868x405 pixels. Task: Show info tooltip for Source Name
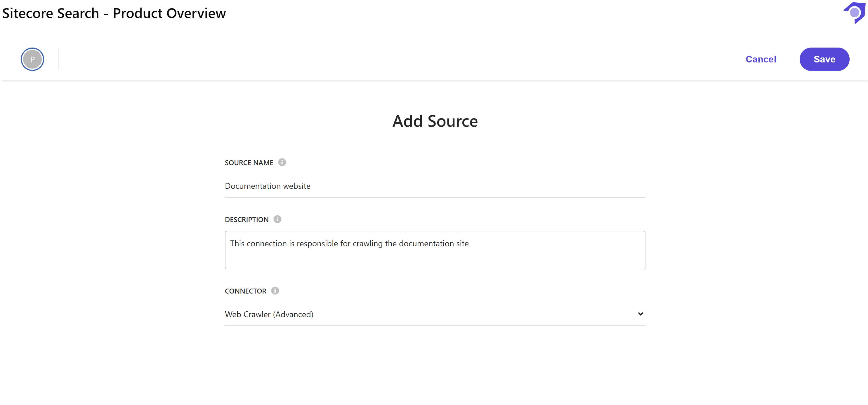[x=282, y=162]
